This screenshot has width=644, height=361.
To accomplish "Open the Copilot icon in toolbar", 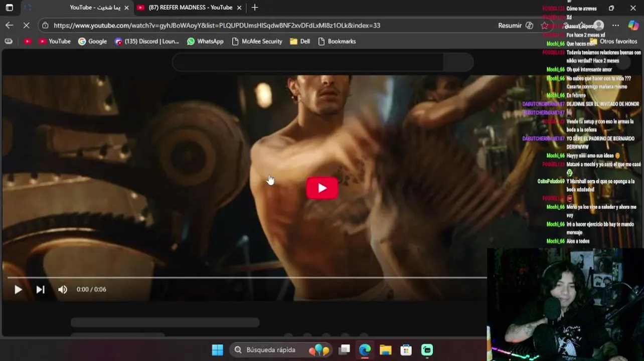I will (633, 25).
